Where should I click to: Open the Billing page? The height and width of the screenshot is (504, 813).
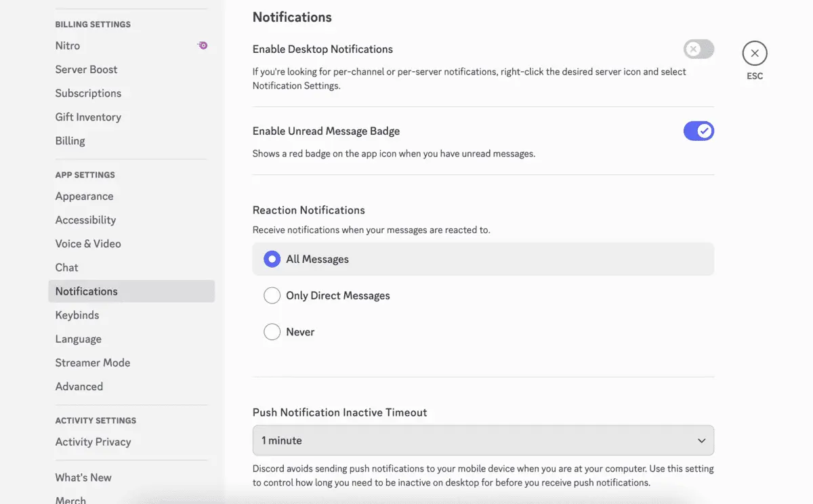[70, 140]
